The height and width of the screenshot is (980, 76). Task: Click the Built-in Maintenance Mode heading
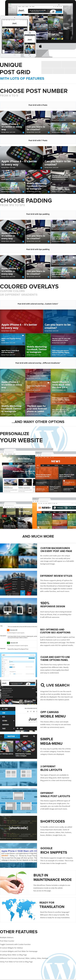click(52, 877)
